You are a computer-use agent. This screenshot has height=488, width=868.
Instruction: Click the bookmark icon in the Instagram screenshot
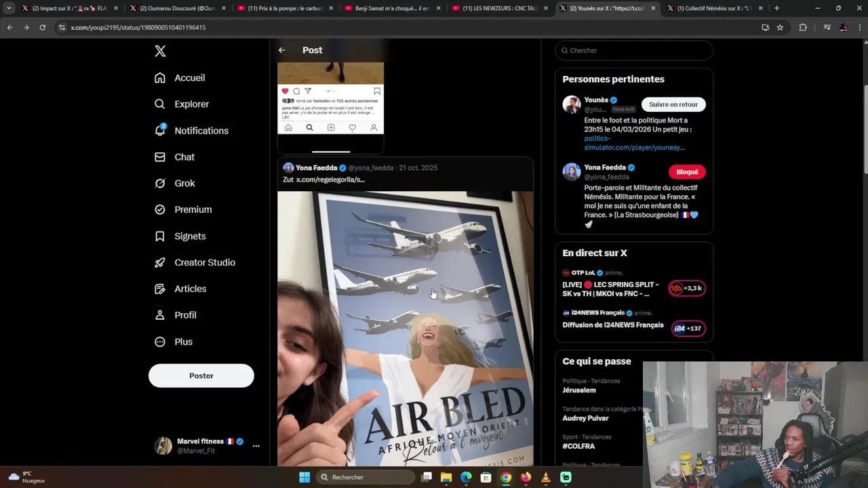pos(376,91)
